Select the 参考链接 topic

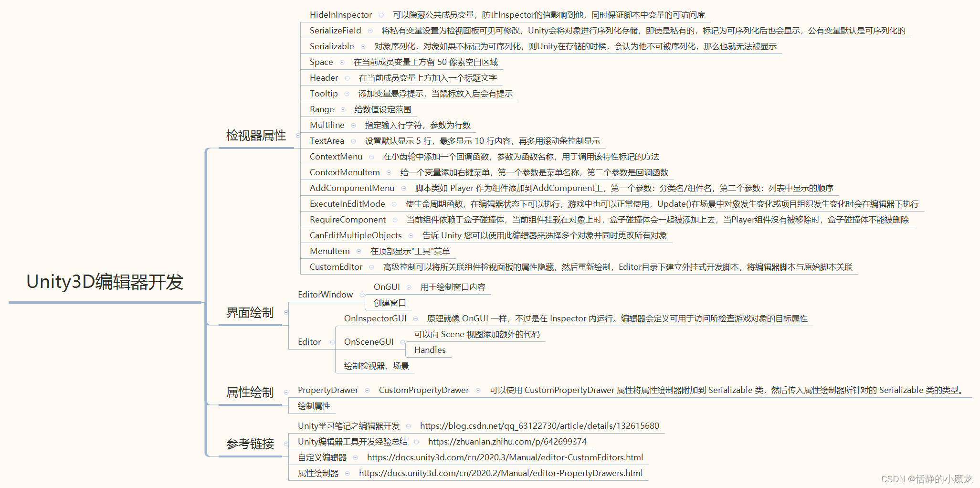(x=250, y=444)
